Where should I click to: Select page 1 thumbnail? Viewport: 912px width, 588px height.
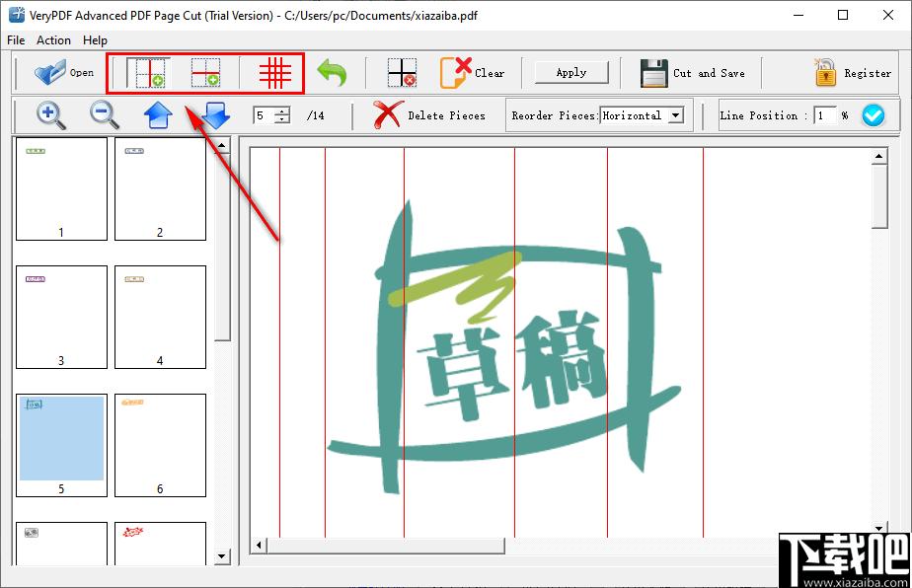[61, 188]
